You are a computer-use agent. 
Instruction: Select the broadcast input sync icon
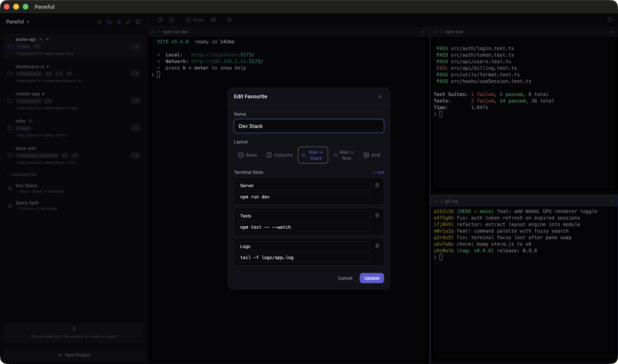[x=109, y=21]
